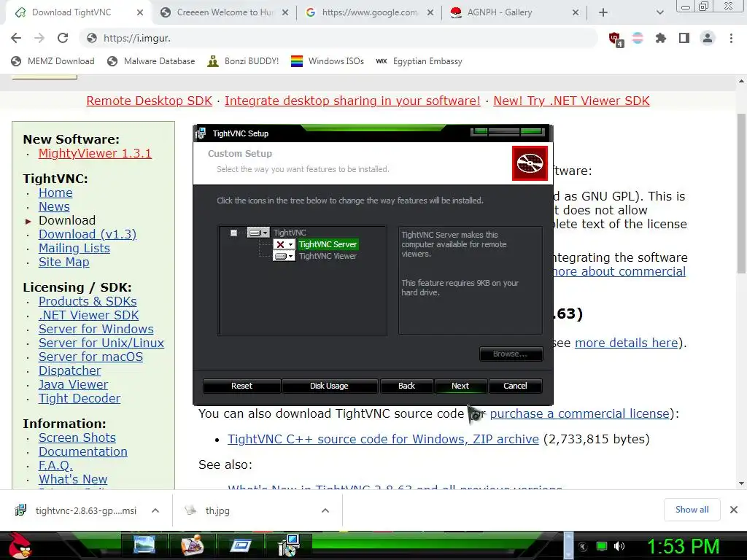The image size is (747, 560).
Task: Expand the tightvnc msi download options chevron
Action: tap(155, 510)
